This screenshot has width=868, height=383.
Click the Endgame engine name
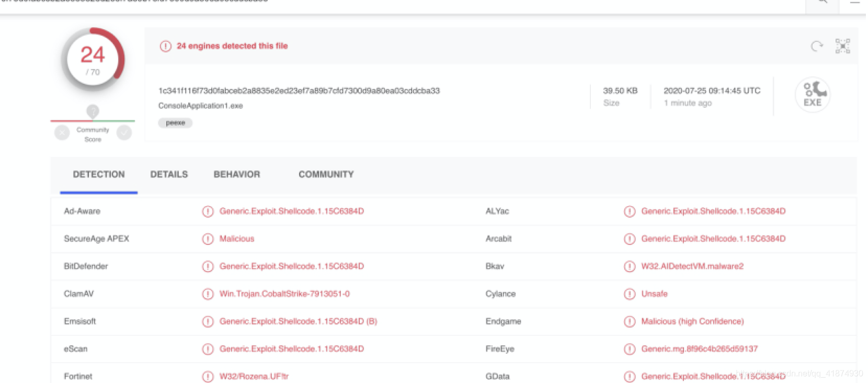[x=503, y=321]
